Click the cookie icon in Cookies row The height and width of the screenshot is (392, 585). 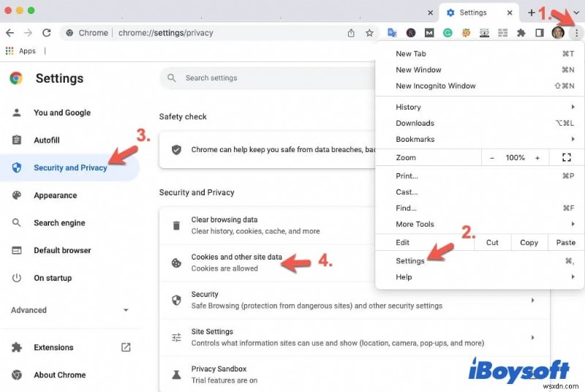click(176, 263)
